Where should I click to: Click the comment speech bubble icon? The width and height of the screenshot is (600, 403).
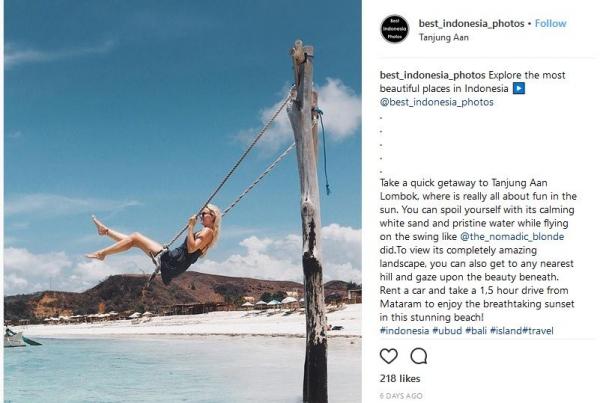[x=419, y=356]
